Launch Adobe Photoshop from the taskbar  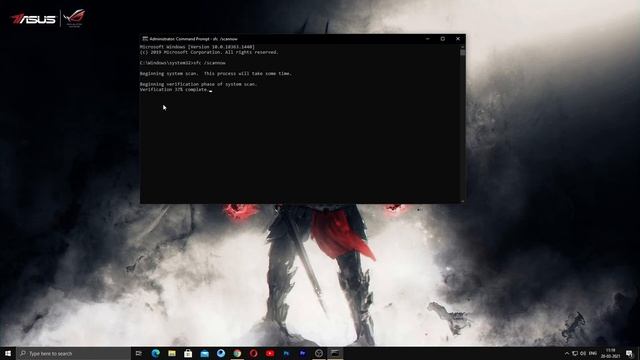point(286,353)
